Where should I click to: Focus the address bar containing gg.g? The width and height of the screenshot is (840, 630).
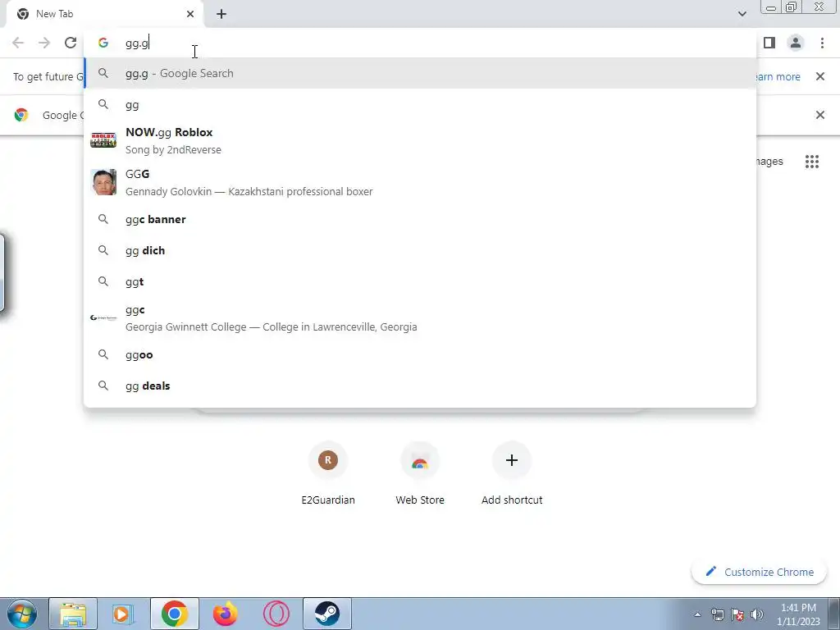421,43
